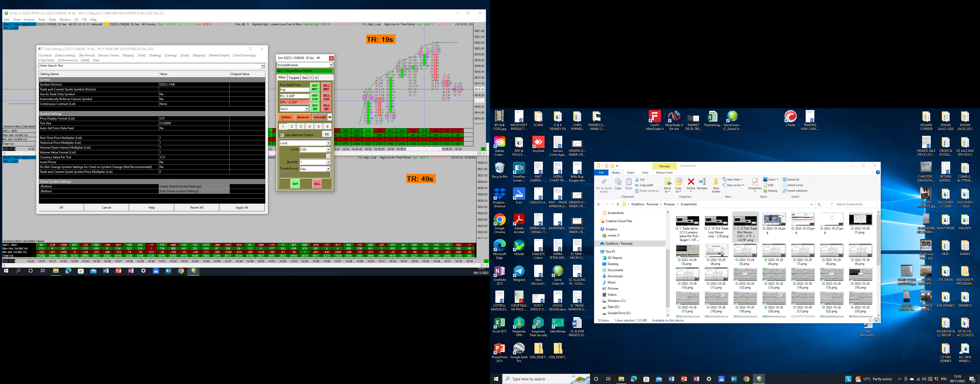Launch Telegram from the desktop

coord(519,273)
